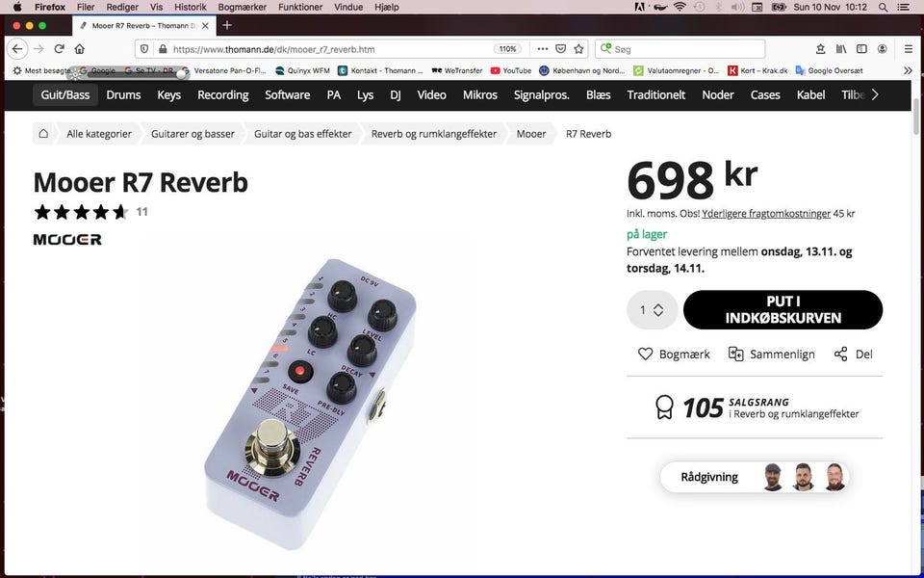This screenshot has height=578, width=924.
Task: Share the product via Del icon
Action: [x=840, y=354]
